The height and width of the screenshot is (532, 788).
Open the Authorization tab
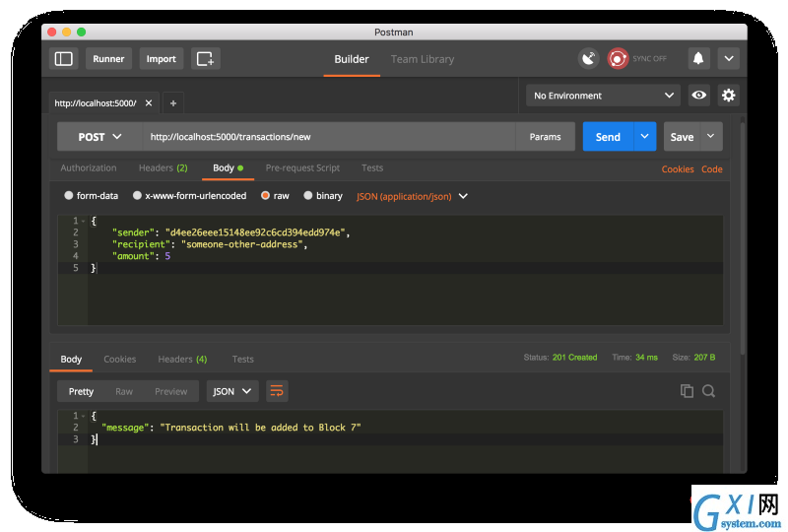[89, 167]
